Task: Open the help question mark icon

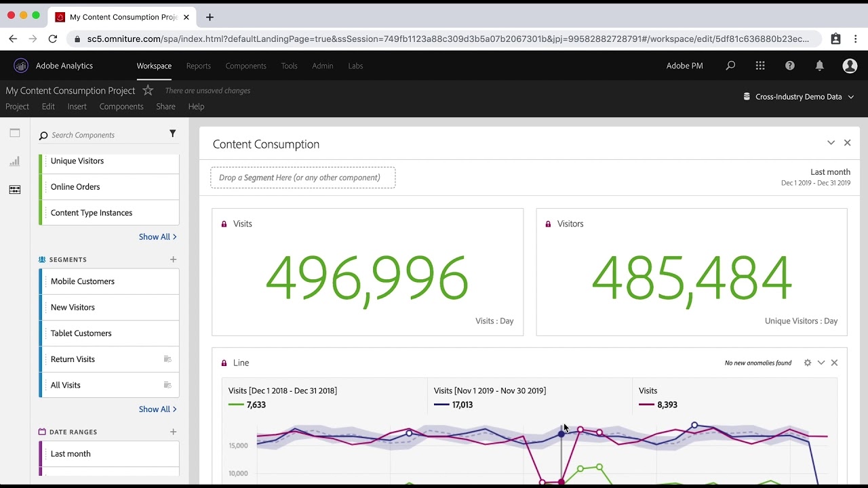Action: point(790,66)
